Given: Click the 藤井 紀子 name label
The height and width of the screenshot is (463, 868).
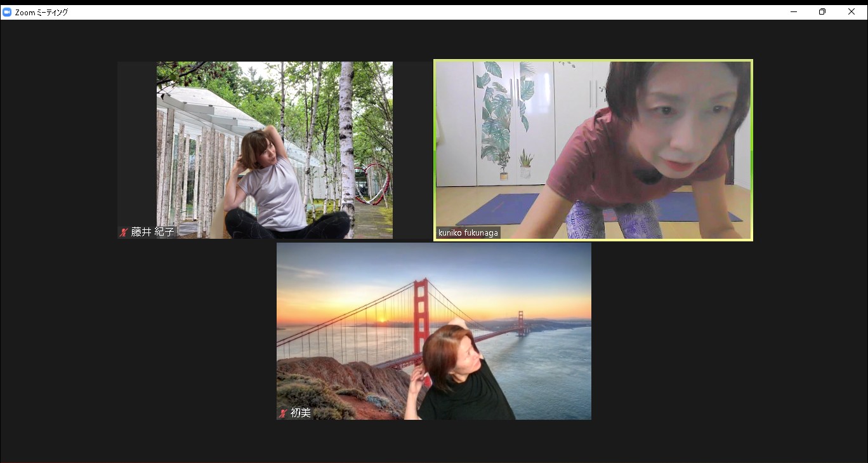Looking at the screenshot, I should (152, 232).
